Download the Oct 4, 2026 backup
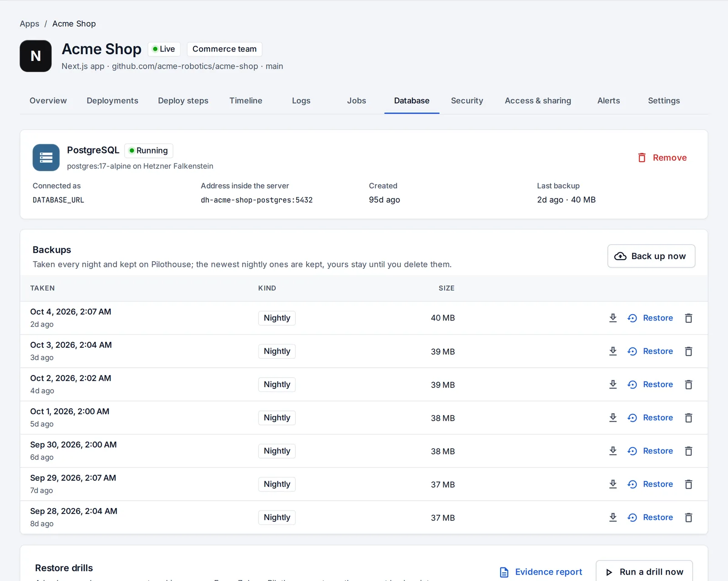 coord(613,318)
